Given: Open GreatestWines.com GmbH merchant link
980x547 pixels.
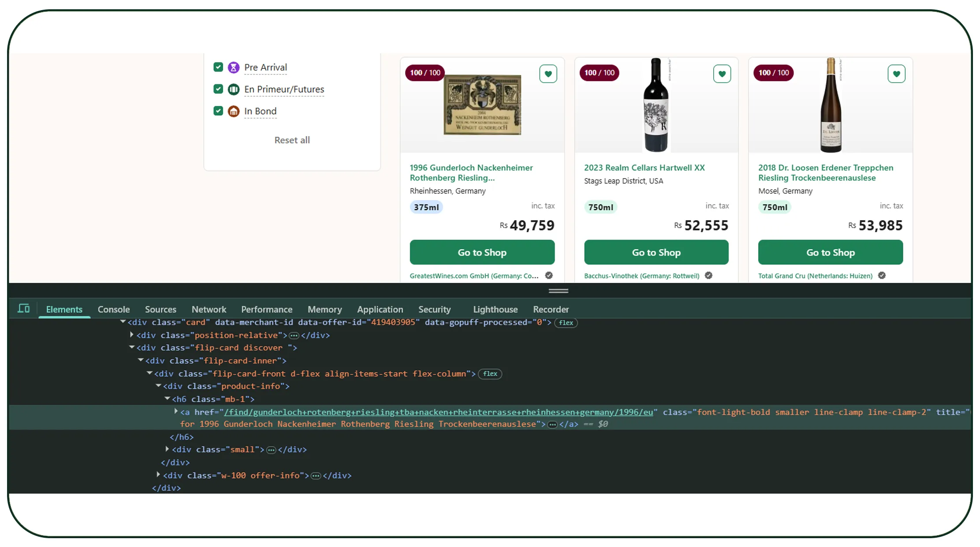Looking at the screenshot, I should [474, 276].
